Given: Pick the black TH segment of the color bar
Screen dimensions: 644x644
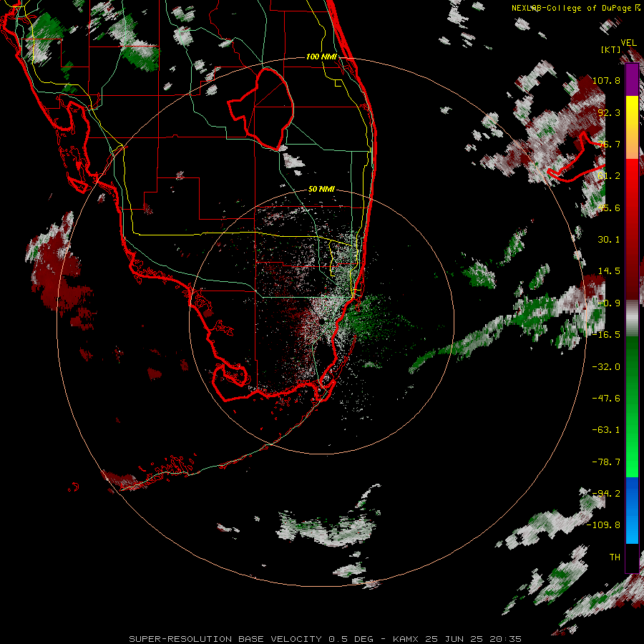Looking at the screenshot, I should pos(632,557).
